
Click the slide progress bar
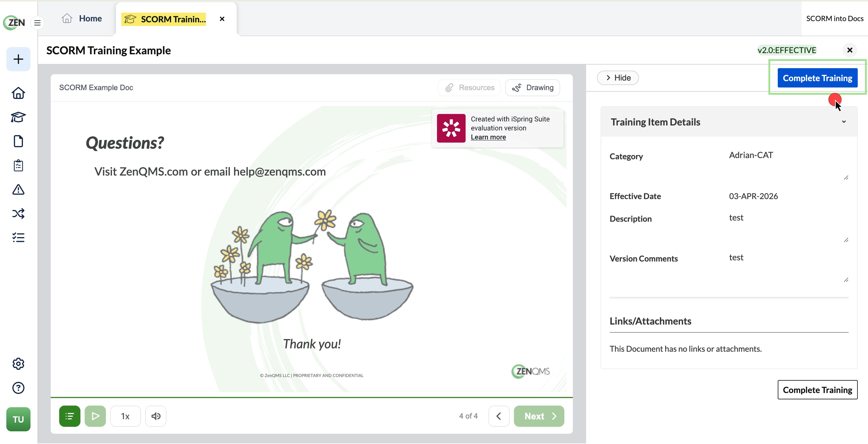click(x=311, y=397)
